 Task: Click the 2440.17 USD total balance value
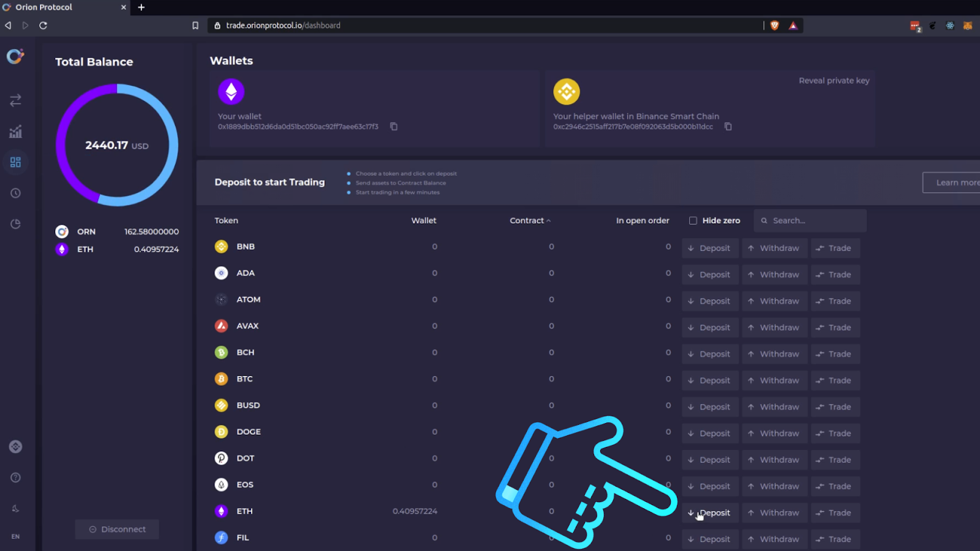(116, 145)
